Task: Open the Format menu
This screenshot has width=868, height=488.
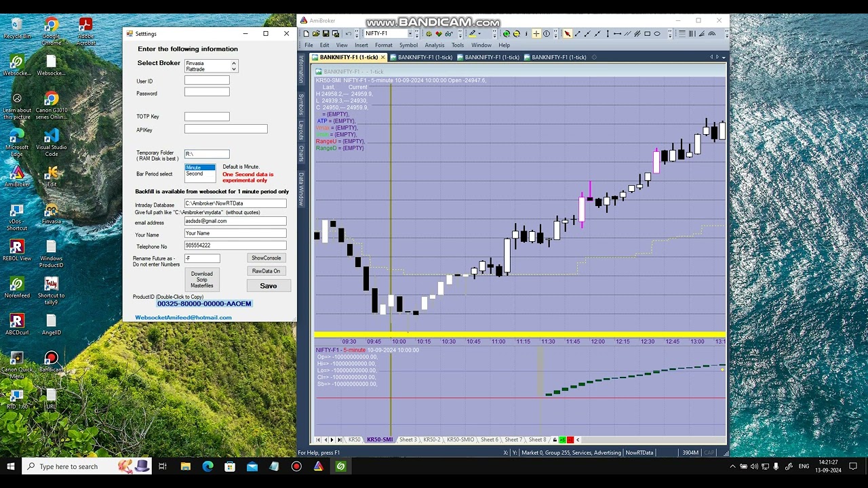Action: click(x=383, y=45)
